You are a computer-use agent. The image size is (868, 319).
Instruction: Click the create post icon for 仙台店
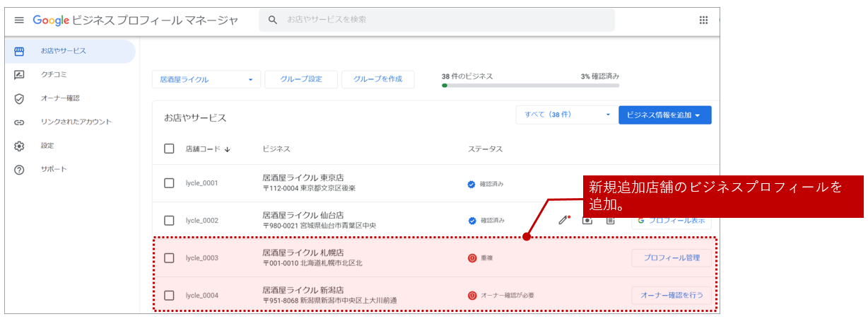point(610,220)
